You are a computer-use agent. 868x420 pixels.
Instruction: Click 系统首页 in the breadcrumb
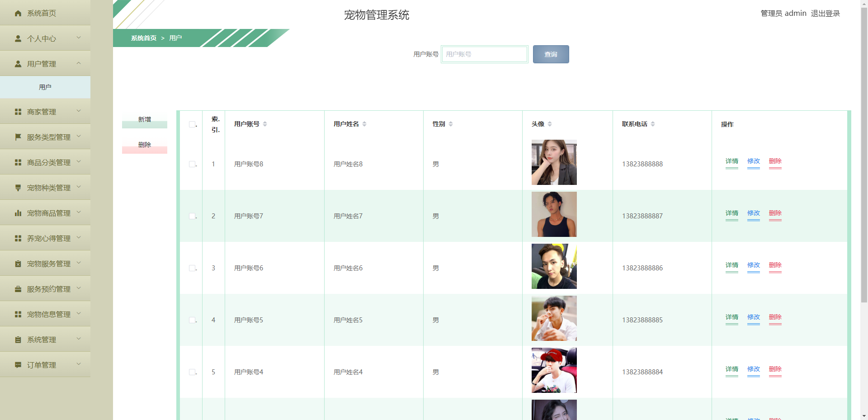(x=142, y=38)
